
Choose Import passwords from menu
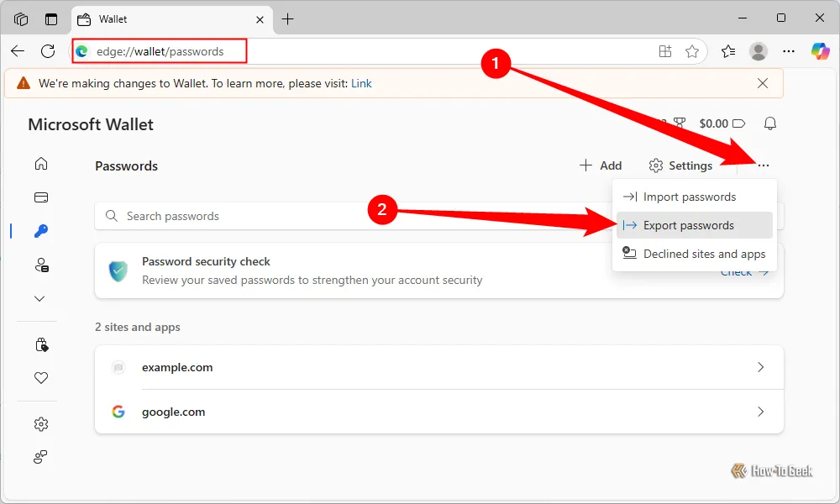(x=689, y=197)
